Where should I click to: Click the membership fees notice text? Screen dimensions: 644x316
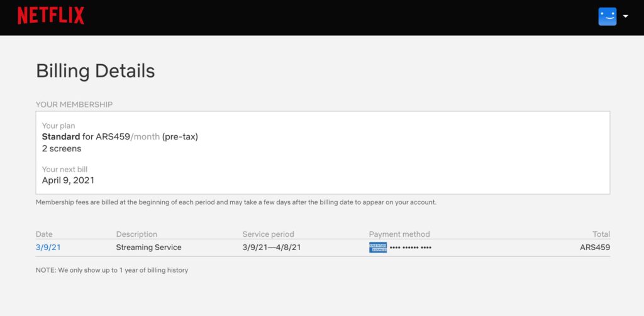236,202
